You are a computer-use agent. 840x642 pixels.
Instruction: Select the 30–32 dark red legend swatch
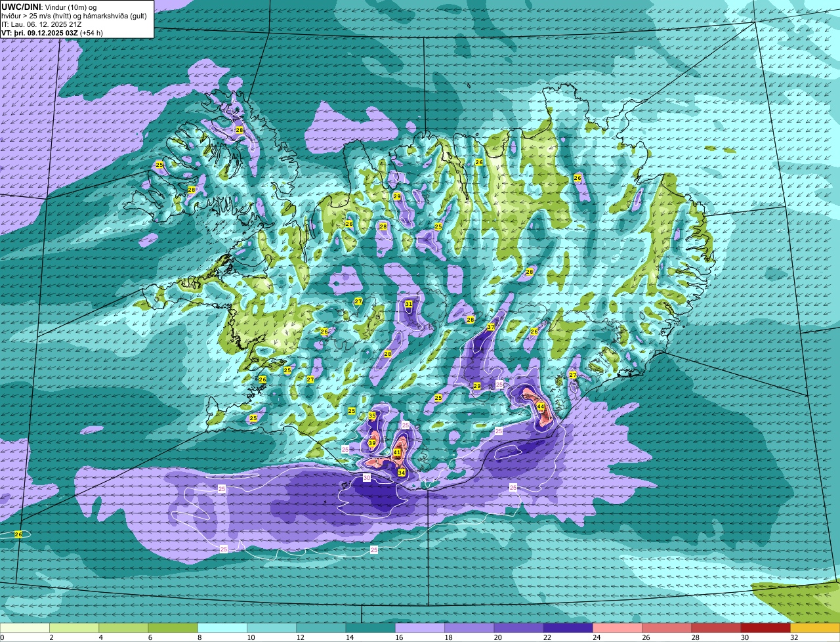(x=766, y=628)
